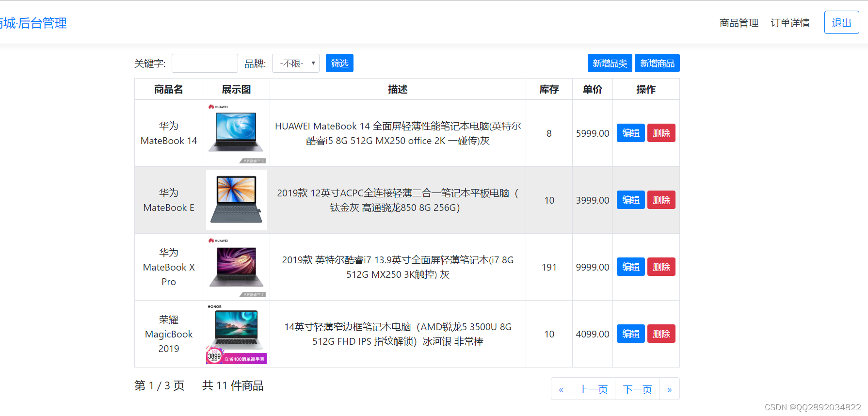Go to first page with « icon

coord(561,389)
